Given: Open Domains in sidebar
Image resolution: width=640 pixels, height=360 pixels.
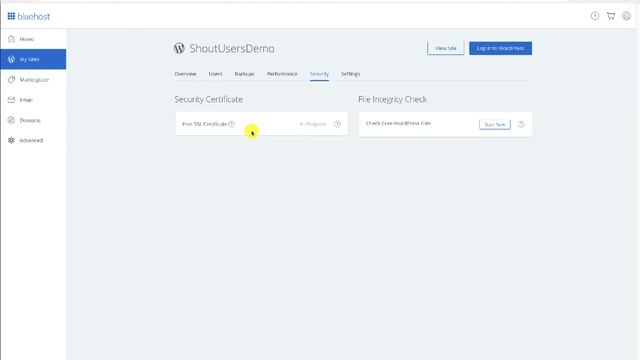Looking at the screenshot, I should pos(33,120).
